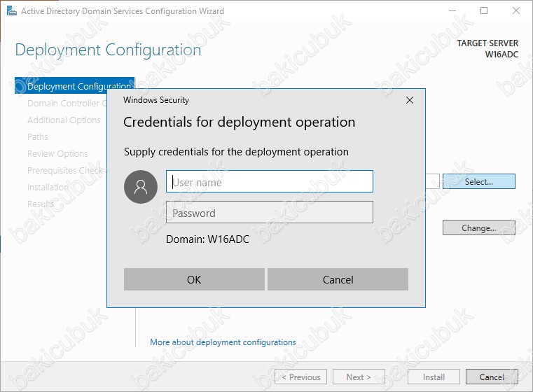Click the Password input field
The width and height of the screenshot is (533, 392).
point(269,212)
